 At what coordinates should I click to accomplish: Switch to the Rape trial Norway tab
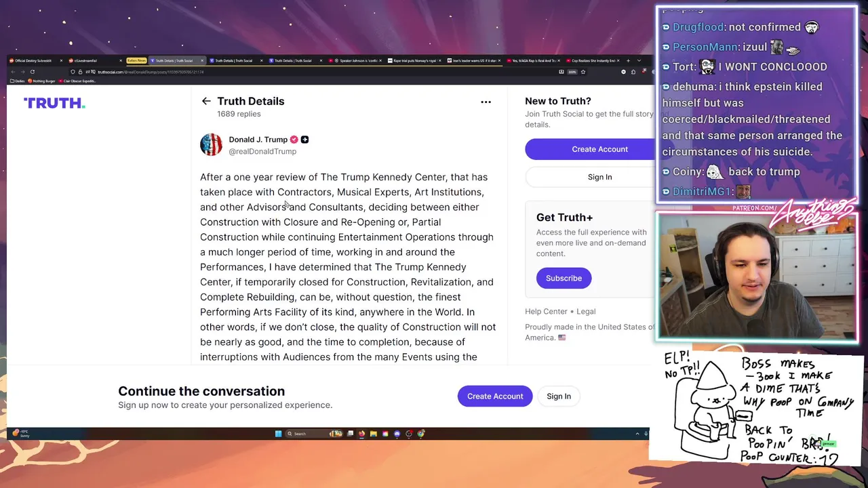tap(414, 61)
